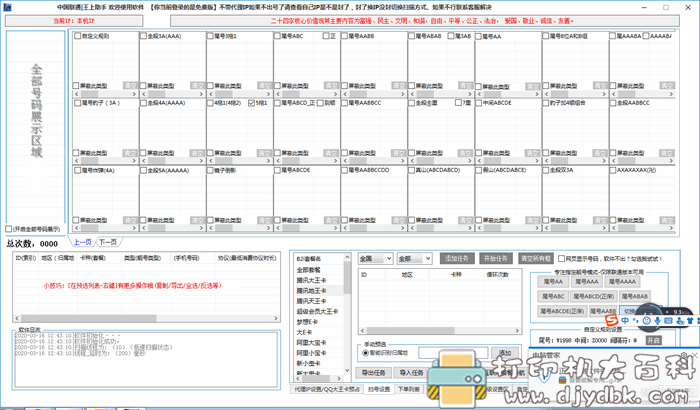Click the Sogou S logo icon
Image resolution: width=700 pixels, height=410 pixels.
612,319
